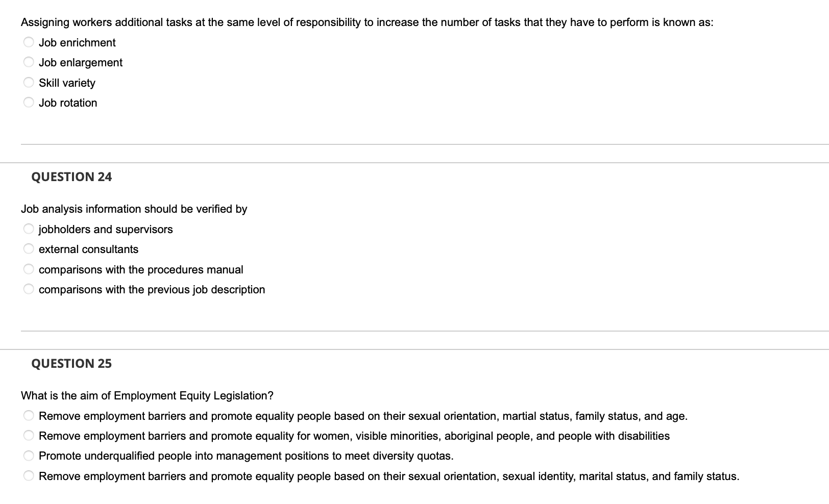Select the Job enlargement answer option
The image size is (829, 504).
point(29,62)
